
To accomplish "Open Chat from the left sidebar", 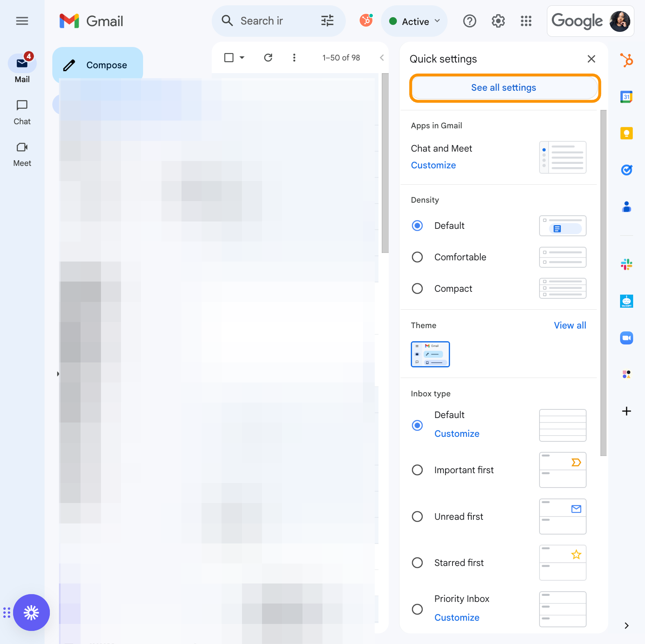I will [x=22, y=113].
